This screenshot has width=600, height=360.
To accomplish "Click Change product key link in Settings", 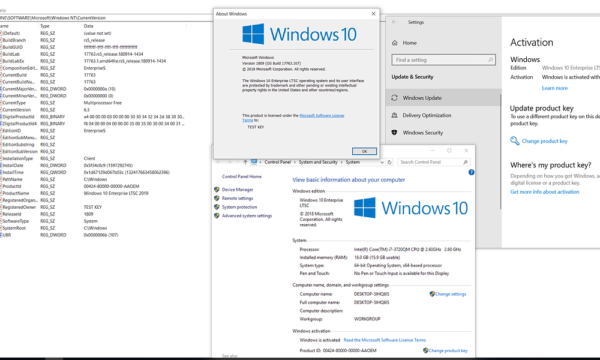I will pos(544,141).
